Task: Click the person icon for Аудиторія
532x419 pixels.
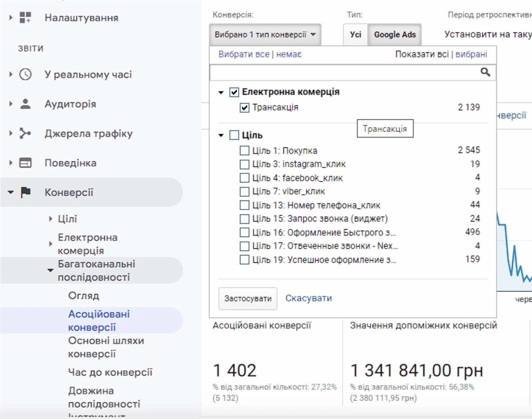Action: click(25, 104)
